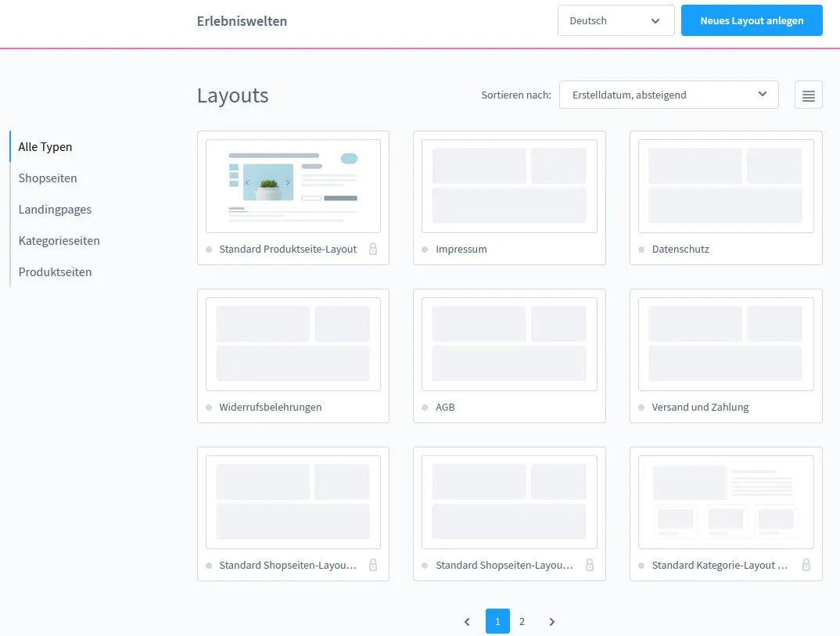This screenshot has width=840, height=636.
Task: Open Standard Produktseite-Layout preview thumbnail
Action: pyautogui.click(x=293, y=186)
